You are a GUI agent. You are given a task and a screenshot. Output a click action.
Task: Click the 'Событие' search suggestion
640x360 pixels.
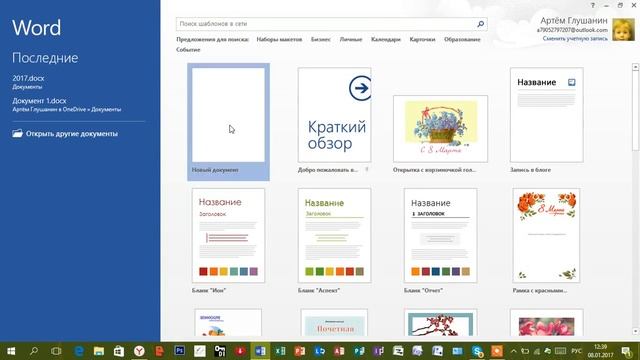(188, 50)
